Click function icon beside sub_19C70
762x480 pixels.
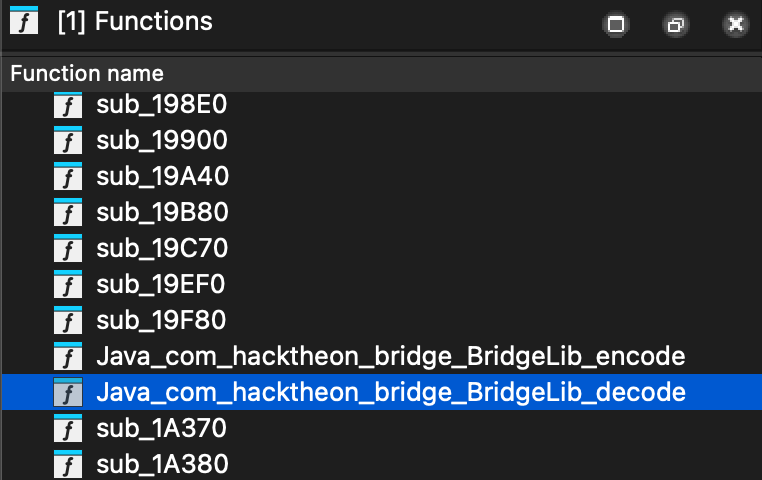(68, 248)
